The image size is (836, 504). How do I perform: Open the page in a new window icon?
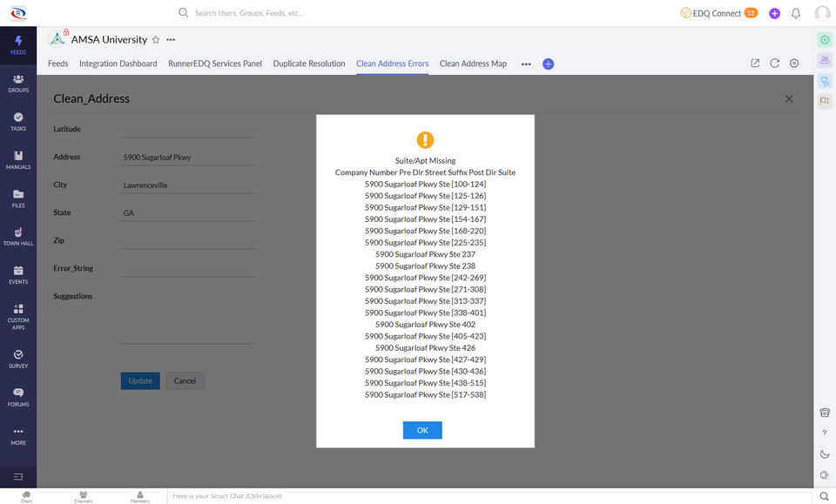(x=755, y=64)
